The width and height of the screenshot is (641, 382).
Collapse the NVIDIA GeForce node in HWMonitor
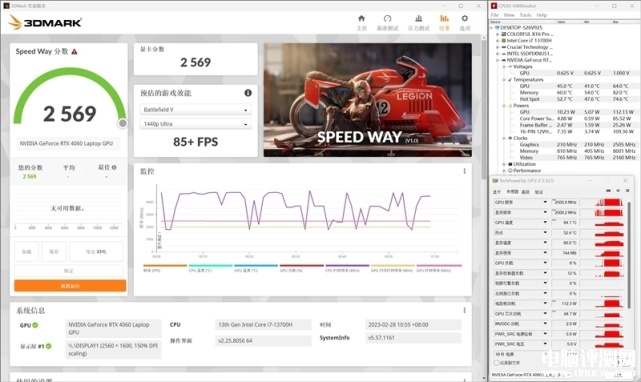tap(498, 60)
